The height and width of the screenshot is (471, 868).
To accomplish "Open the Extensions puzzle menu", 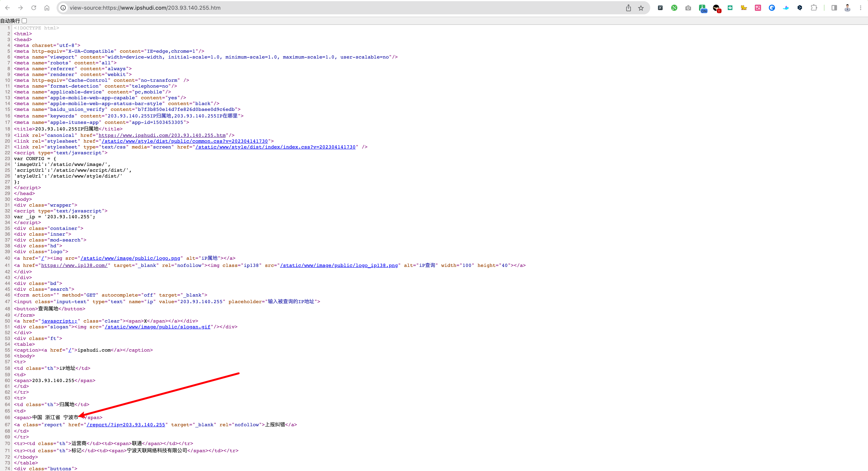I will (814, 8).
